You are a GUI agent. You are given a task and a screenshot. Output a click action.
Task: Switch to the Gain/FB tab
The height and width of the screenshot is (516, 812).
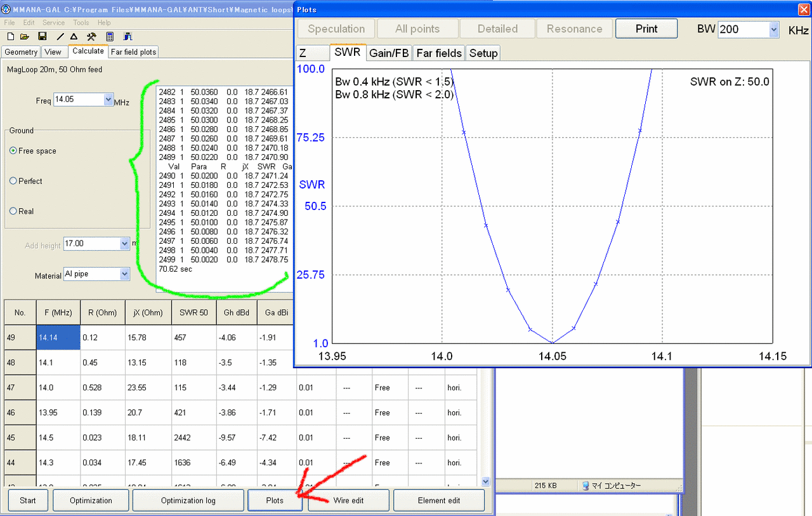(x=390, y=53)
